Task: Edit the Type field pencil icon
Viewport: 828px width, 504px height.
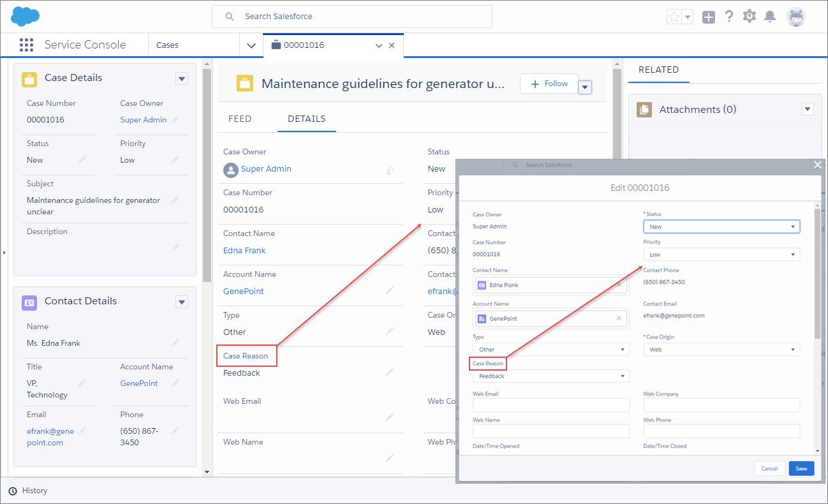Action: click(x=389, y=332)
